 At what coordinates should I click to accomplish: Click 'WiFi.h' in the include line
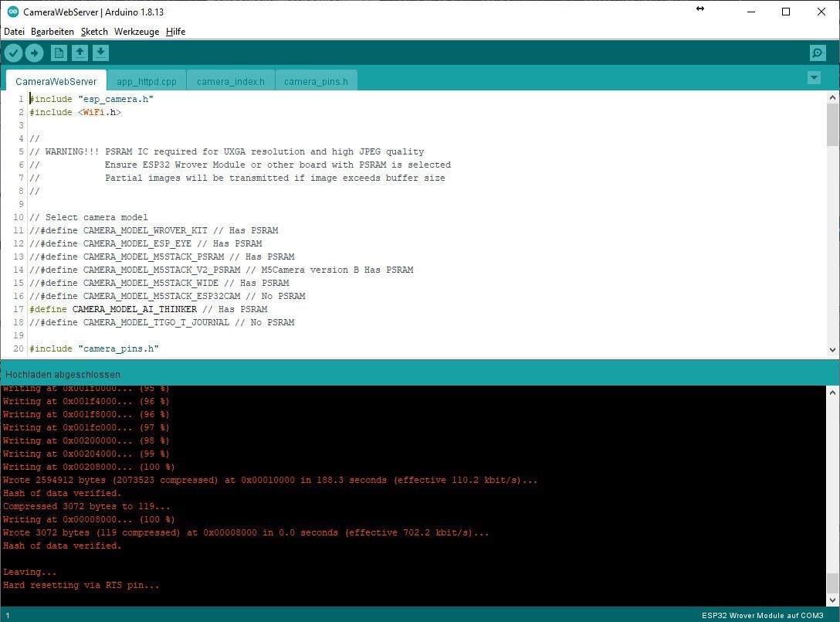99,112
